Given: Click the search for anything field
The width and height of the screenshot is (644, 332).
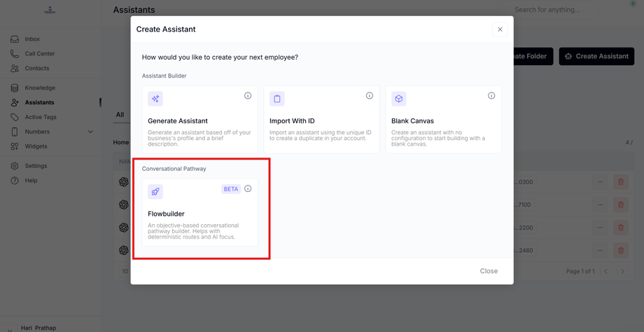Looking at the screenshot, I should click(547, 10).
